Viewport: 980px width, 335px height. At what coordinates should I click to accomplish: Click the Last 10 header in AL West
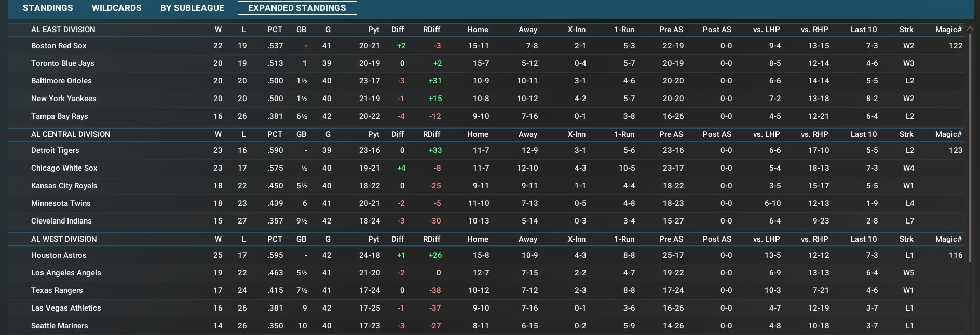[863, 239]
